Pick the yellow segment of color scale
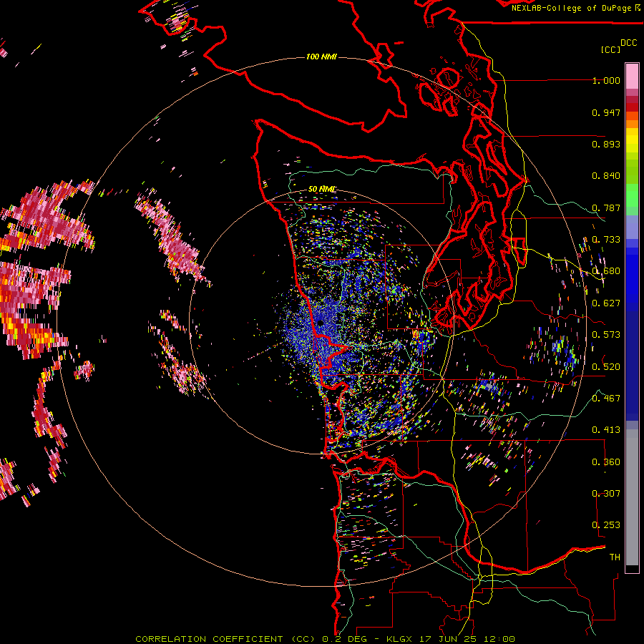 pos(632,141)
